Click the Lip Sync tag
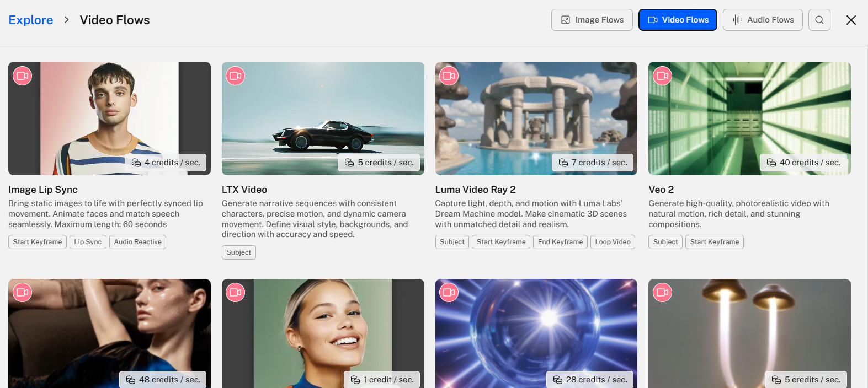Viewport: 868px width, 388px height. [88, 242]
